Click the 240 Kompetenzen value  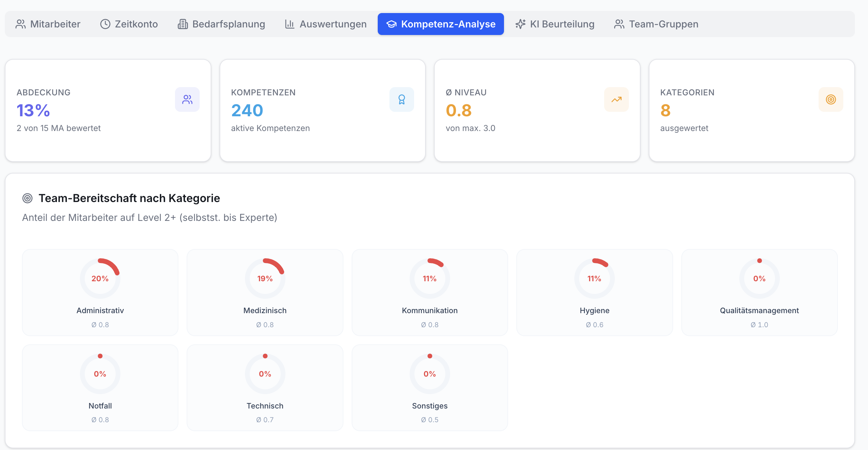(247, 110)
